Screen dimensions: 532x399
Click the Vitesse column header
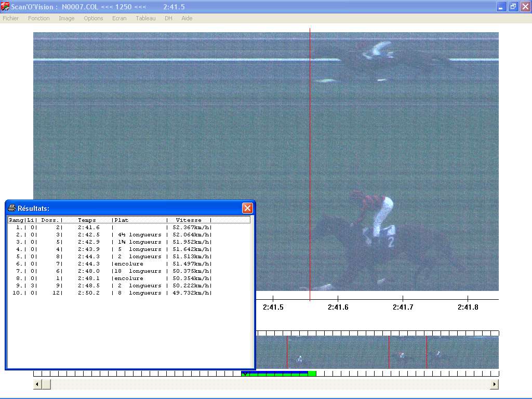[x=189, y=220]
